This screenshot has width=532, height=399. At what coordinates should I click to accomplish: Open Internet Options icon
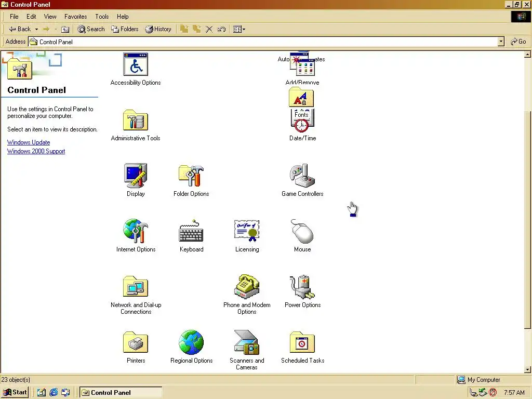point(136,231)
